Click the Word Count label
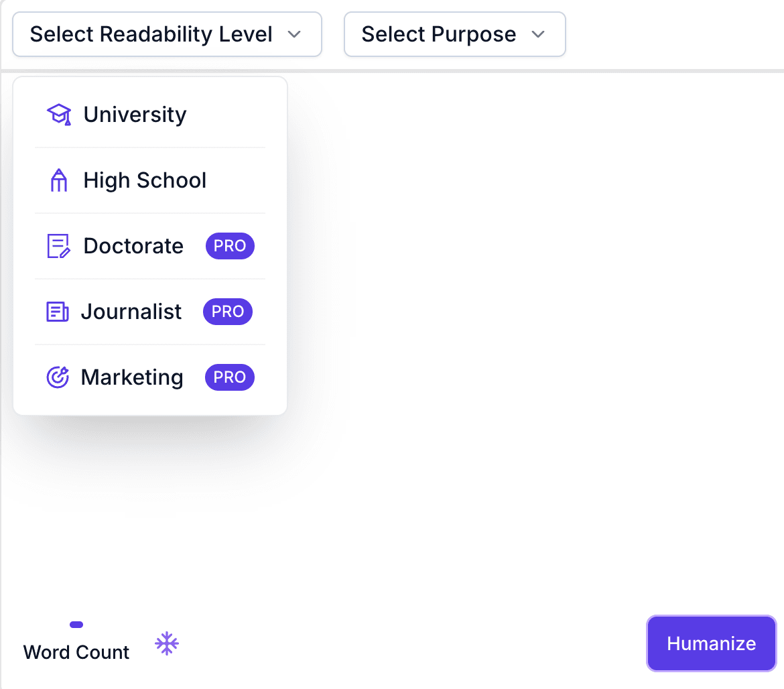784x689 pixels. 76,651
